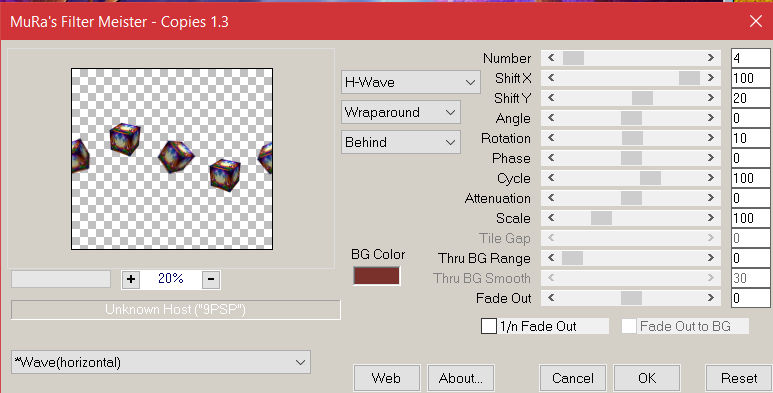The image size is (773, 393).
Task: Click the Web button
Action: [x=386, y=378]
